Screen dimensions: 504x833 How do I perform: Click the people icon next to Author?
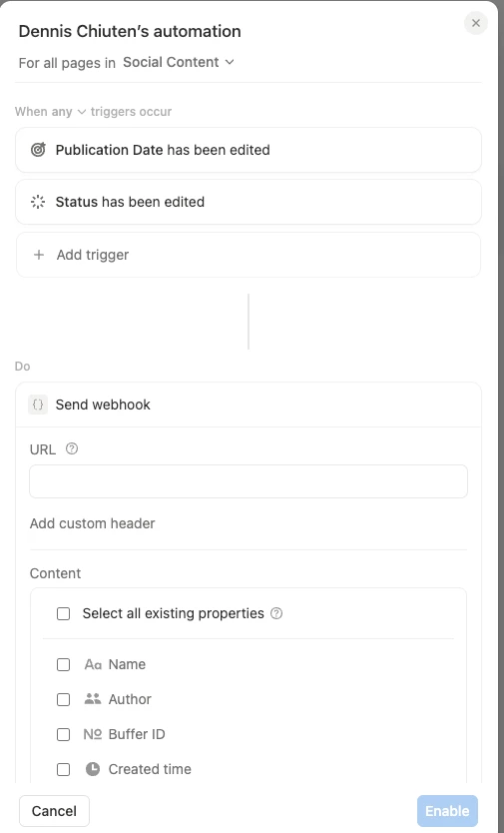[x=93, y=699]
